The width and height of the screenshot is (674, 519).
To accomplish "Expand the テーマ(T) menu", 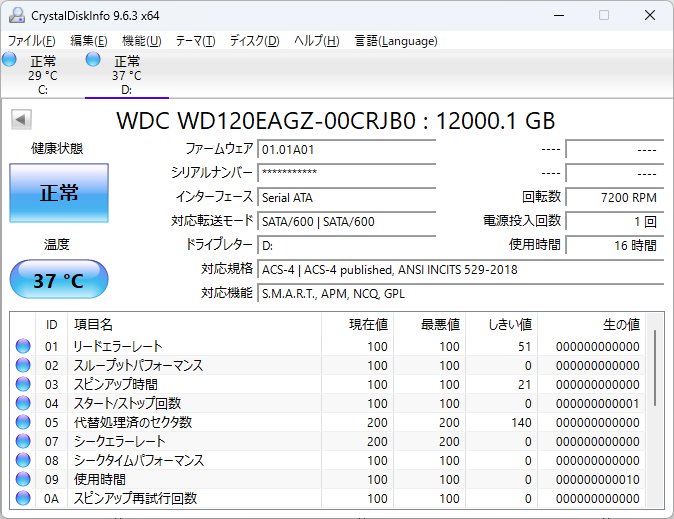I will pos(195,41).
